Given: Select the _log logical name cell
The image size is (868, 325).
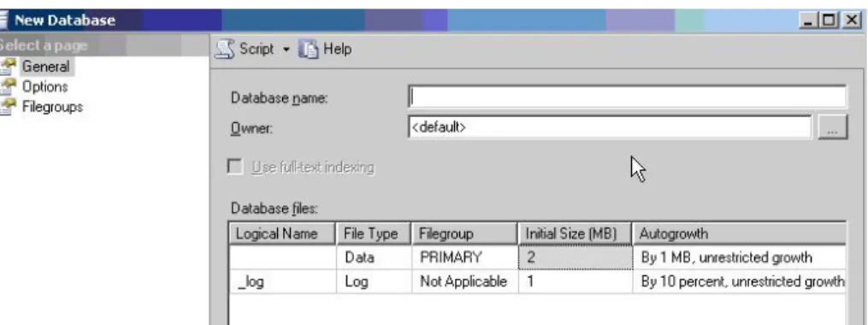Looking at the screenshot, I should pos(282,282).
